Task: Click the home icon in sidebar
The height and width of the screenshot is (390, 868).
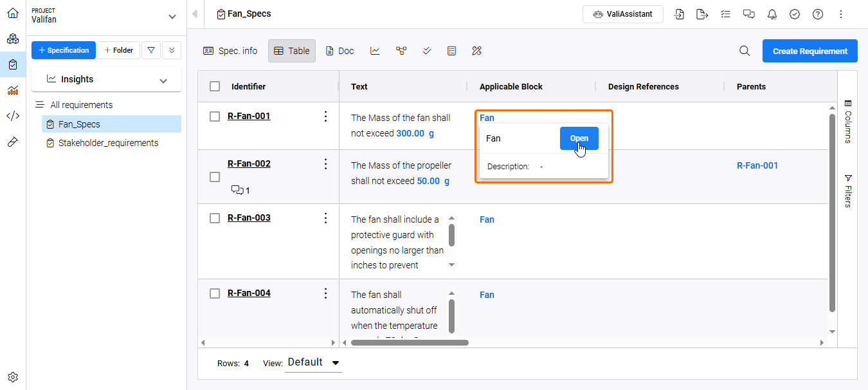Action: 13,14
